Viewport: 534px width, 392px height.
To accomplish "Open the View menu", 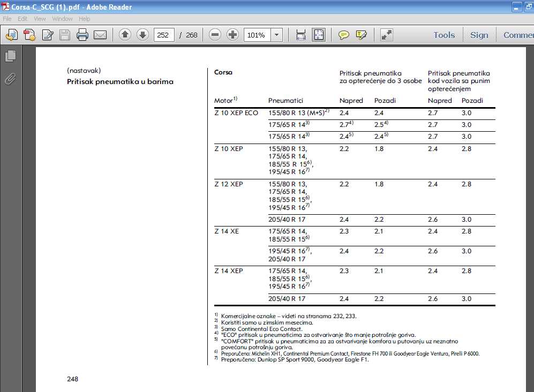I will (x=40, y=19).
